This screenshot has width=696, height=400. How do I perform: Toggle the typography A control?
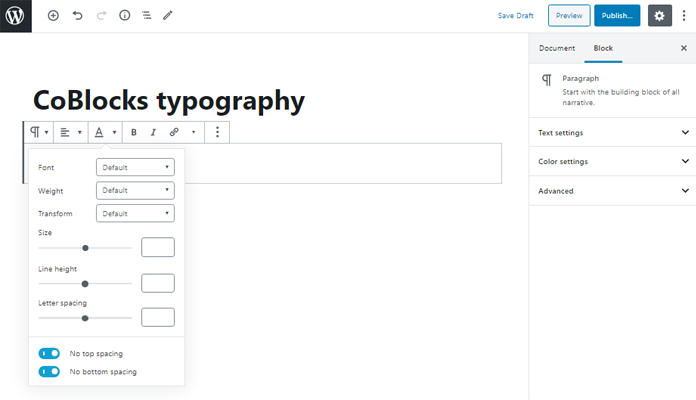pos(105,132)
